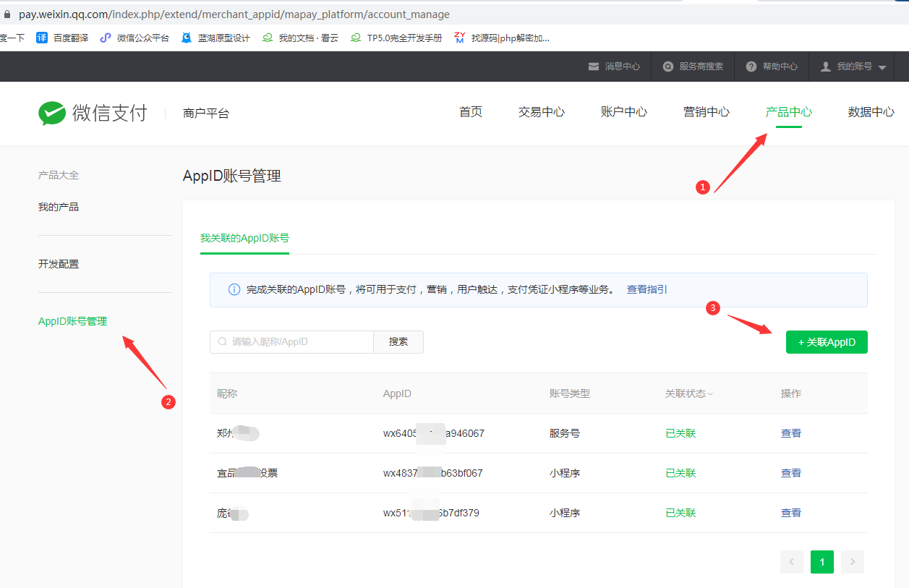The height and width of the screenshot is (588, 909).
Task: Select 开发配置 in the sidebar
Action: [59, 264]
